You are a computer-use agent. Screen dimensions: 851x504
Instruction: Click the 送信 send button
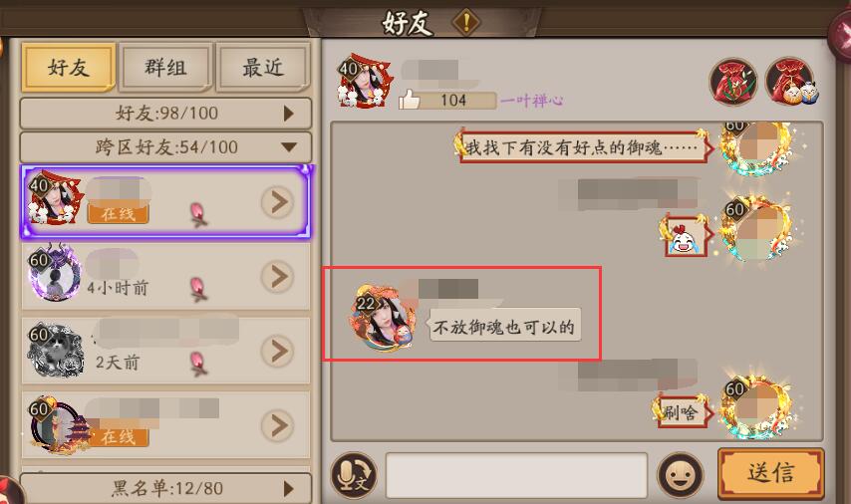[770, 473]
